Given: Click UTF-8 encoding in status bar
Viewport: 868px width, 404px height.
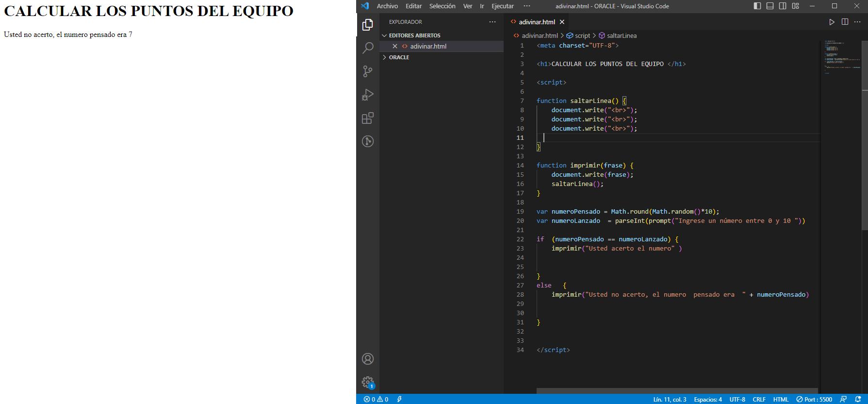Looking at the screenshot, I should [737, 399].
